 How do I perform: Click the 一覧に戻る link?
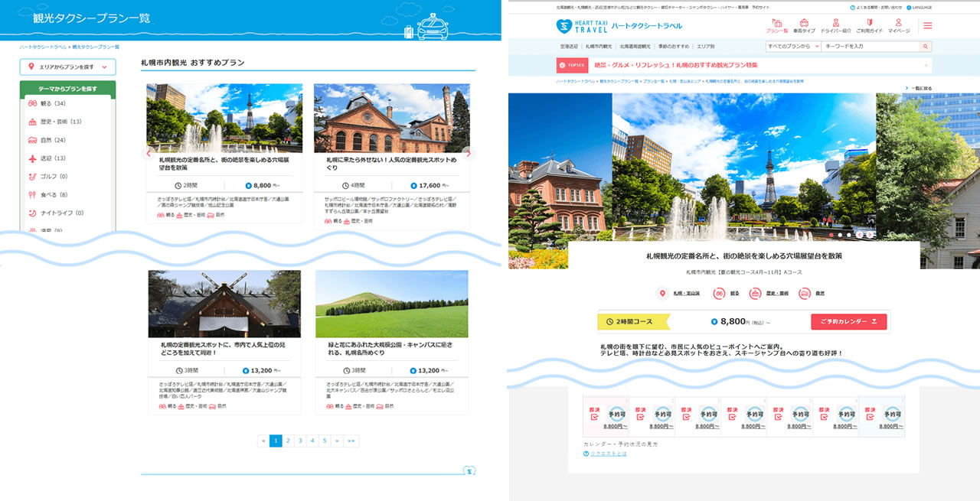click(x=919, y=88)
